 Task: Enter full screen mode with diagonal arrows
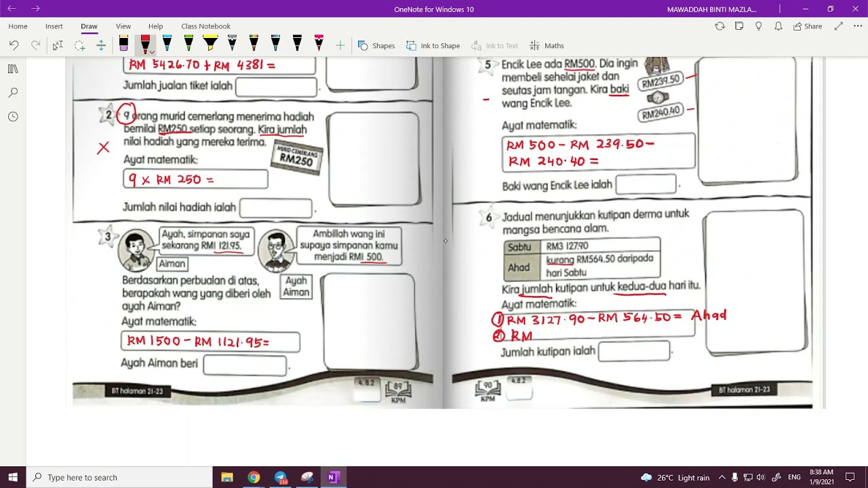pos(839,26)
